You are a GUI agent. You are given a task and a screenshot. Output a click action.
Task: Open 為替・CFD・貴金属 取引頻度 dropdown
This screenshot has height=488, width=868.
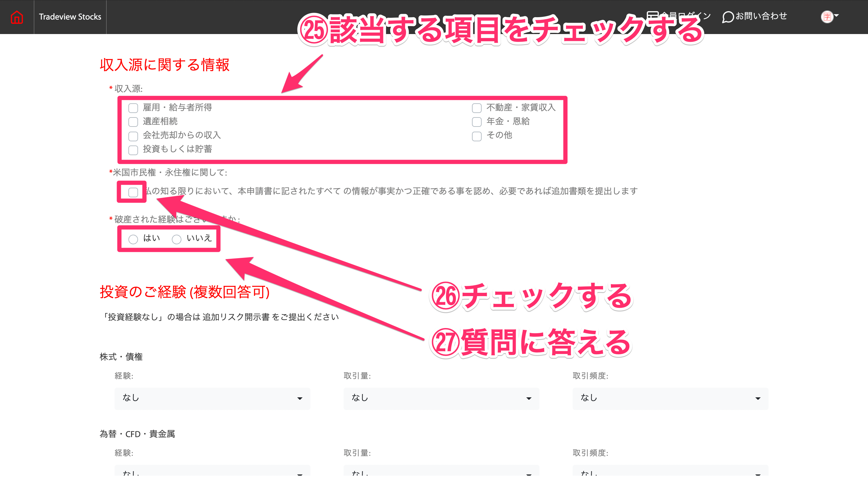tap(671, 471)
